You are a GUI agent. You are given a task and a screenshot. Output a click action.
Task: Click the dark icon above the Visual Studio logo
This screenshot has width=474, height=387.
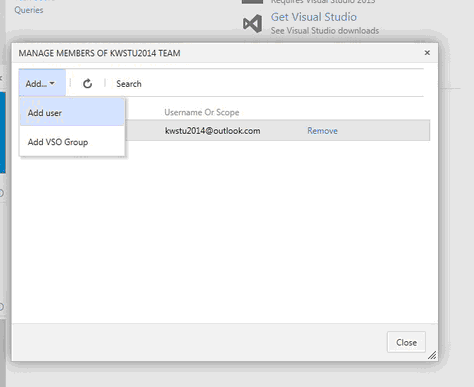point(252,2)
